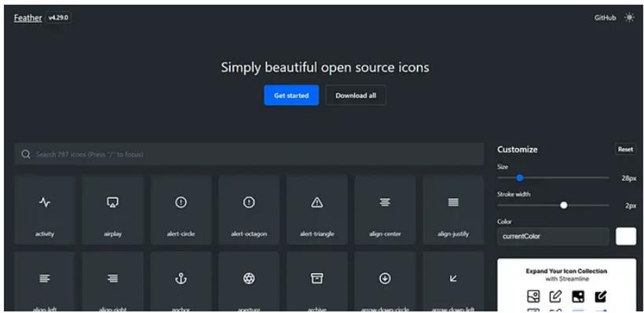644x313 pixels.
Task: Go to Feather home link
Action: (28, 17)
